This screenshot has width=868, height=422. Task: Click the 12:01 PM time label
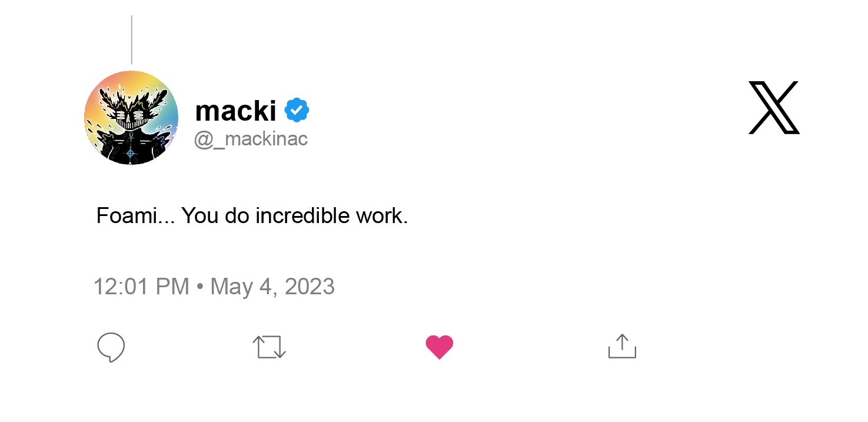[x=141, y=286]
